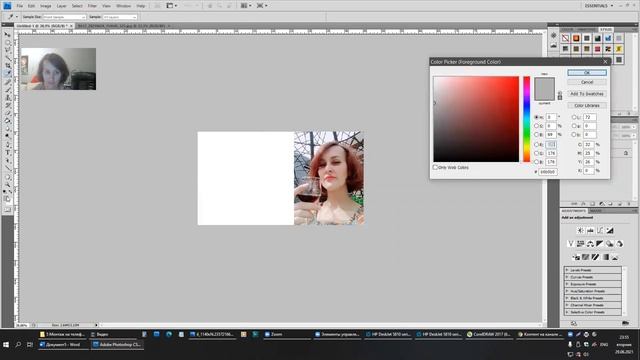Open CorelDRAW 2017 from the taskbar

[489, 334]
